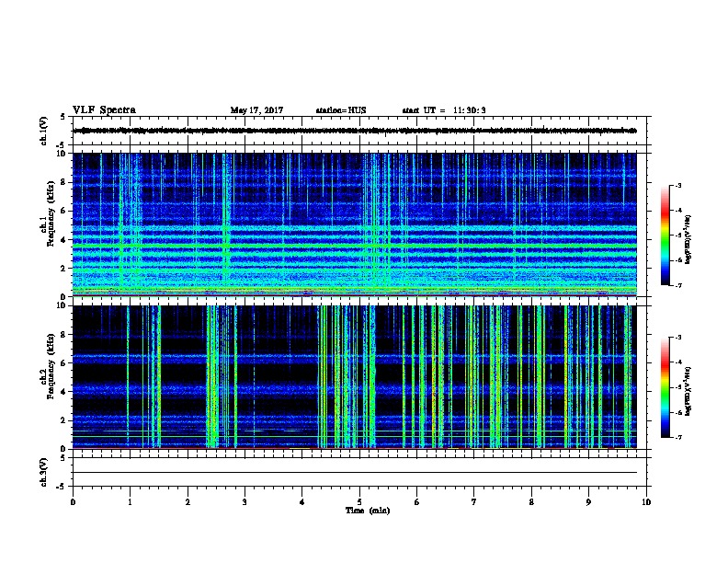Click the "-7" tick on ch.2 colorbar
The width and height of the screenshot is (728, 563).
pos(677,438)
